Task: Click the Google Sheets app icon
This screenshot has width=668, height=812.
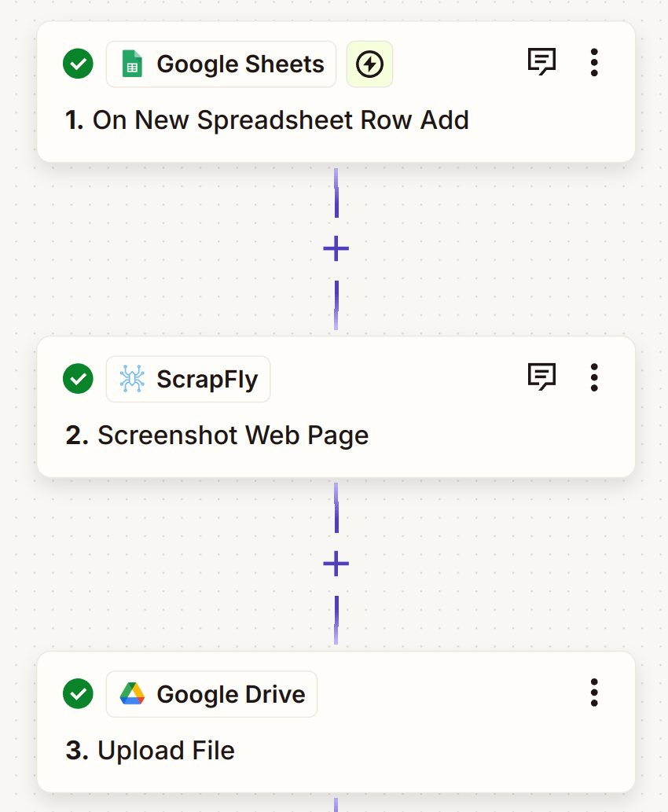Action: coord(131,63)
